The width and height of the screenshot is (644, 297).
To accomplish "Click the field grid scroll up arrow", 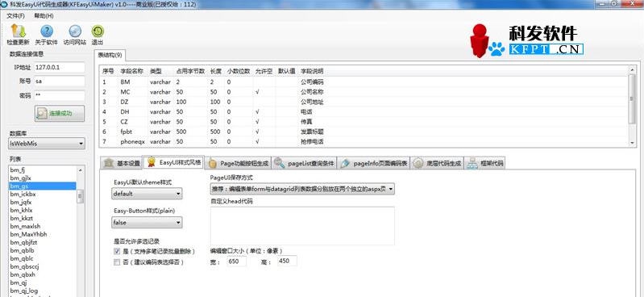I will click(x=632, y=70).
